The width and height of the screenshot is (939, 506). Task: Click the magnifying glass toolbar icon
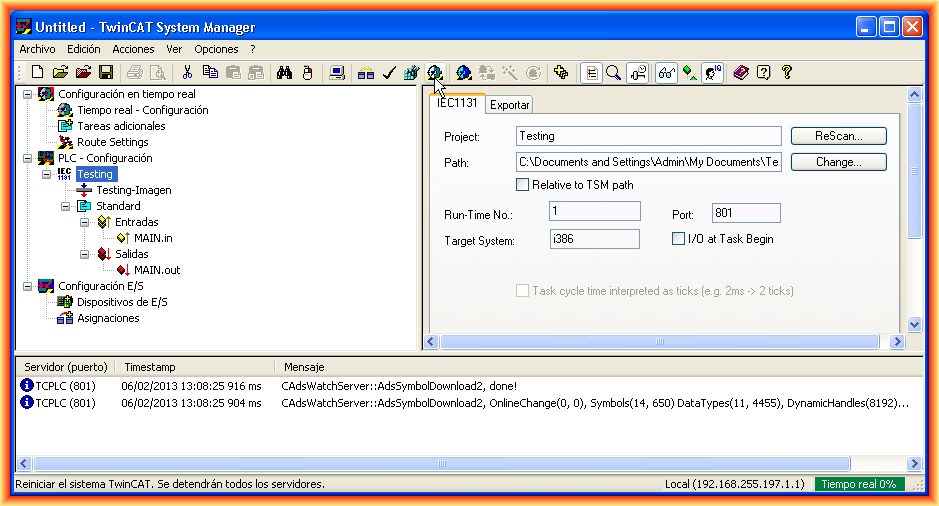[x=613, y=72]
